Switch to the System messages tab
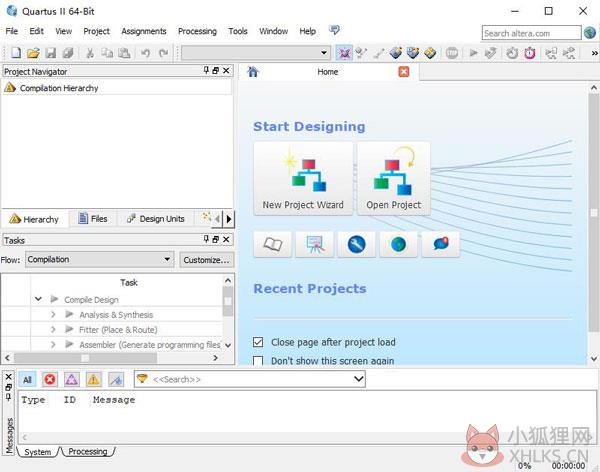Viewport: 600px width, 472px height. coord(38,452)
